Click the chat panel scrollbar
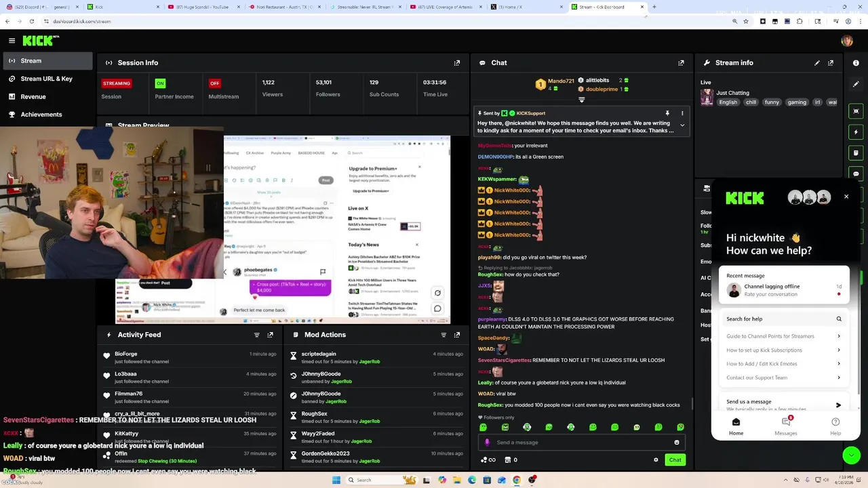Screen dimensions: 868x488 click(691, 404)
